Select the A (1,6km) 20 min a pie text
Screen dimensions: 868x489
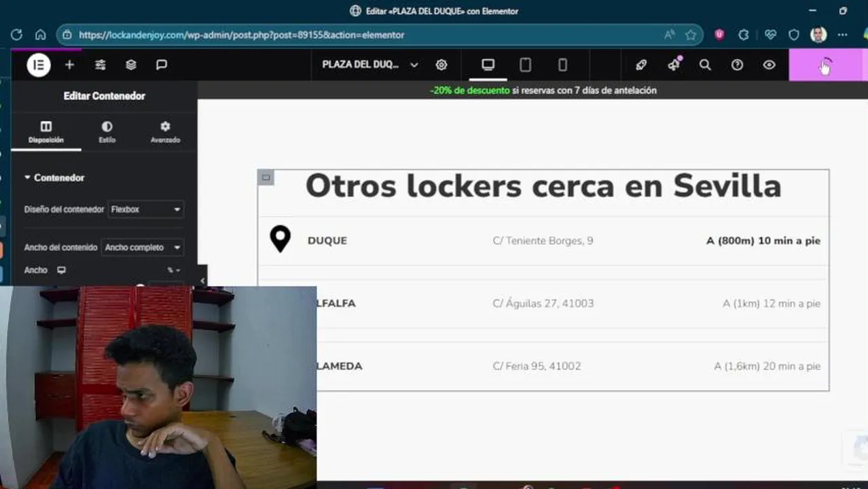(767, 366)
